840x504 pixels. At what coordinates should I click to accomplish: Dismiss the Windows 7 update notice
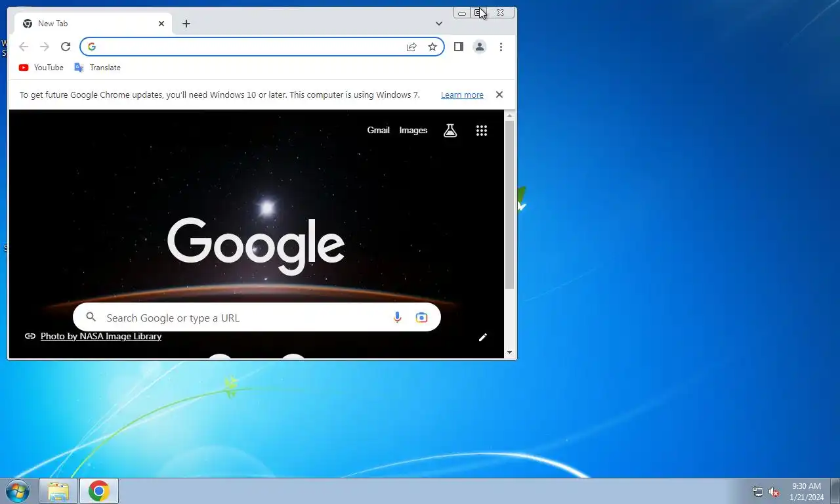[x=499, y=94]
